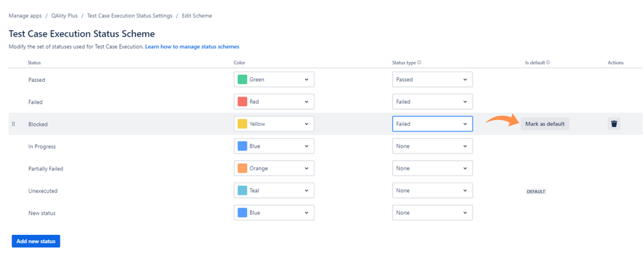This screenshot has height=269, width=644.
Task: Open status type dropdown for Blocked
Action: [x=433, y=124]
